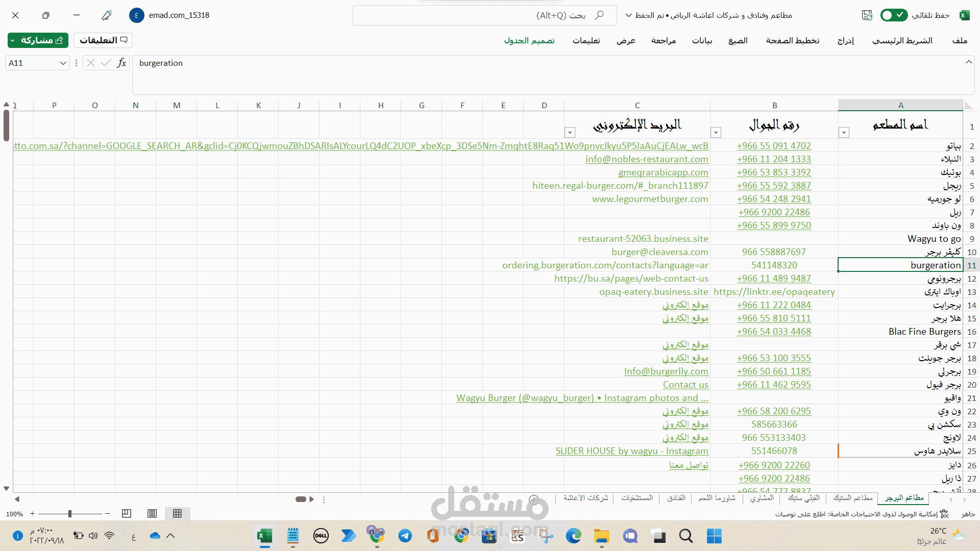Expand the Name Box dropdown arrow
This screenshot has width=980, height=551.
click(x=63, y=63)
